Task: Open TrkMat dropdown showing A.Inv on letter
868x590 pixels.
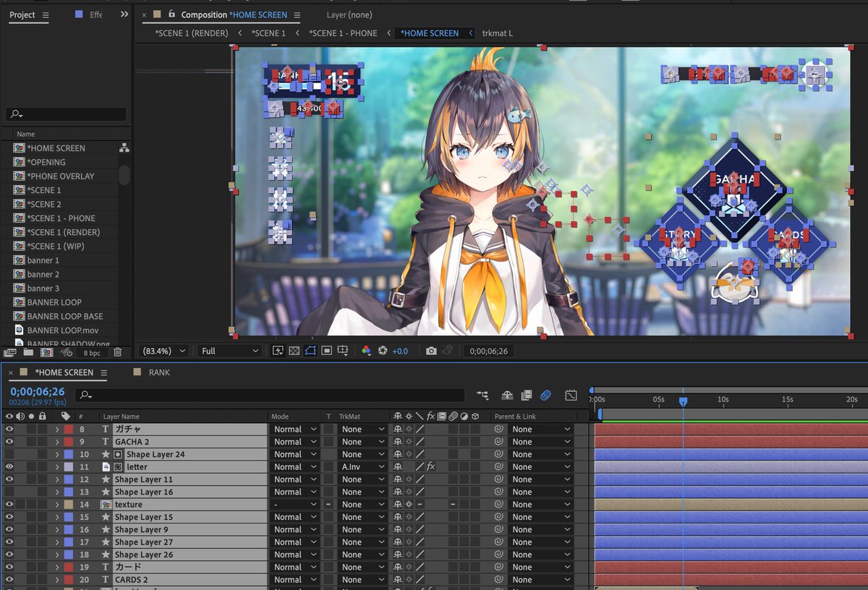Action: (x=362, y=466)
